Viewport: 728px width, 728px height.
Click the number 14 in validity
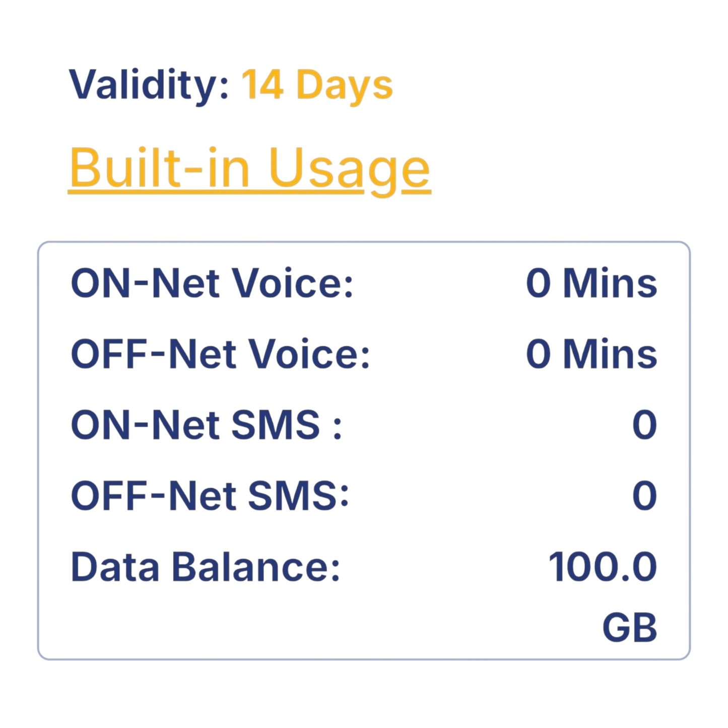coord(262,85)
